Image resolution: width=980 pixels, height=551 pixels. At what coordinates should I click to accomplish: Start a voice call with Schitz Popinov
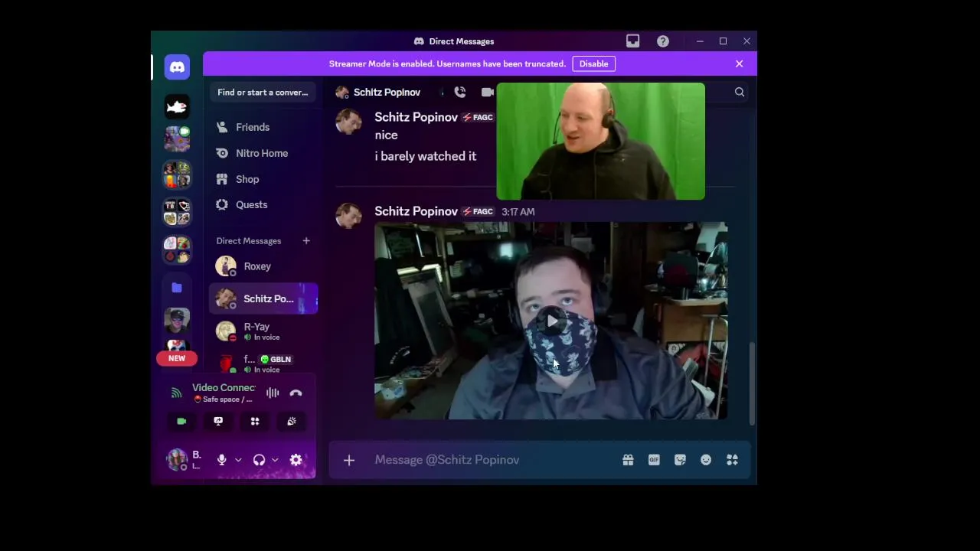click(460, 92)
